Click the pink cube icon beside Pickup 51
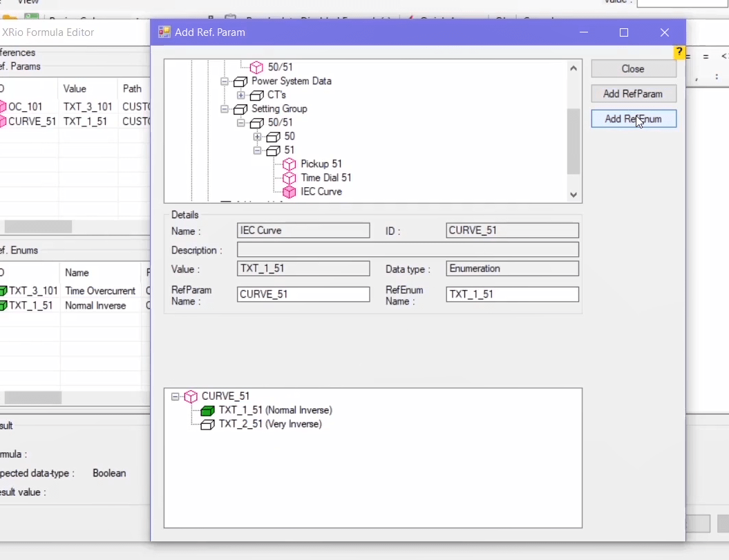Viewport: 729px width, 560px height. (290, 164)
